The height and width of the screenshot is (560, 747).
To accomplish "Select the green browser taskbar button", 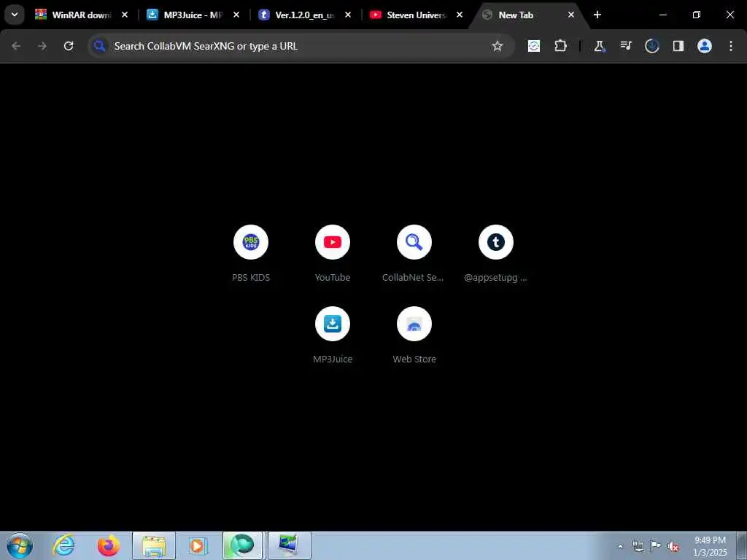I will [x=242, y=545].
